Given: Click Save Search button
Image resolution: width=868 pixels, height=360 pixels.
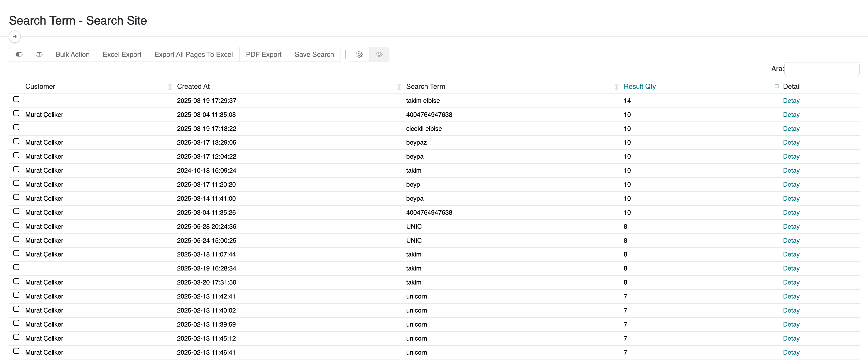Looking at the screenshot, I should pyautogui.click(x=314, y=54).
